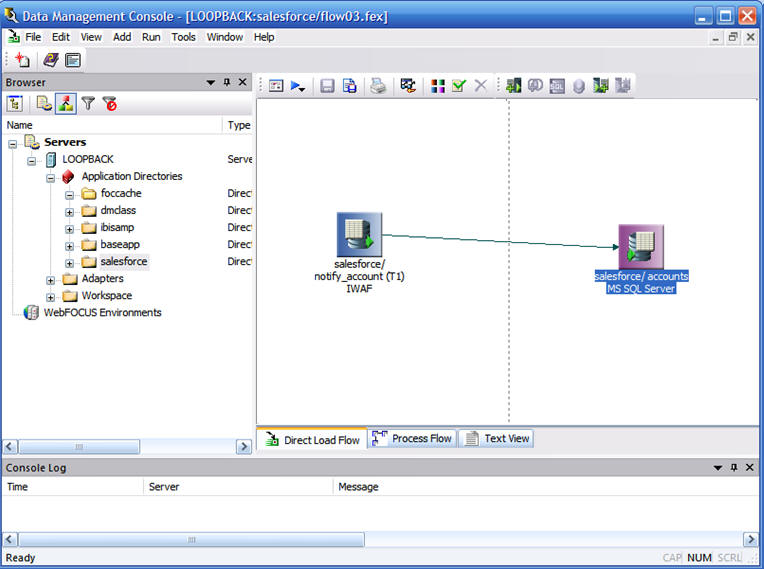Image resolution: width=764 pixels, height=569 pixels.
Task: Open the File menu
Action: pos(33,37)
